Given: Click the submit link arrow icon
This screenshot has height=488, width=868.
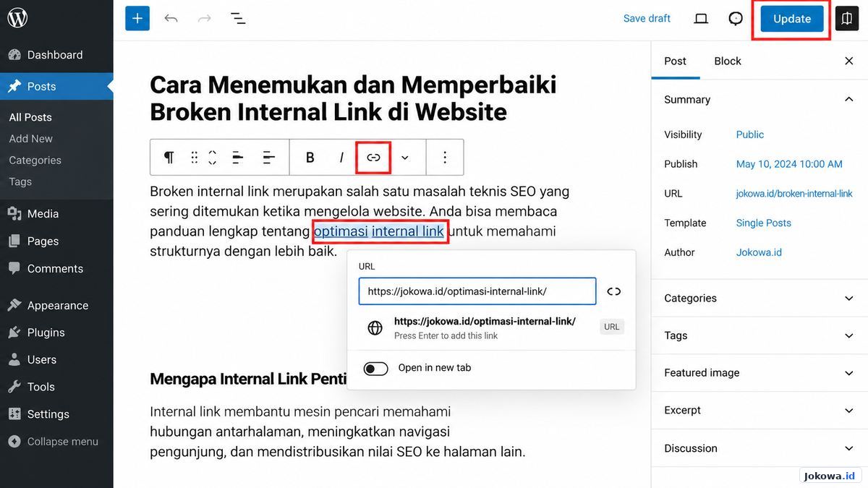Looking at the screenshot, I should tap(613, 291).
